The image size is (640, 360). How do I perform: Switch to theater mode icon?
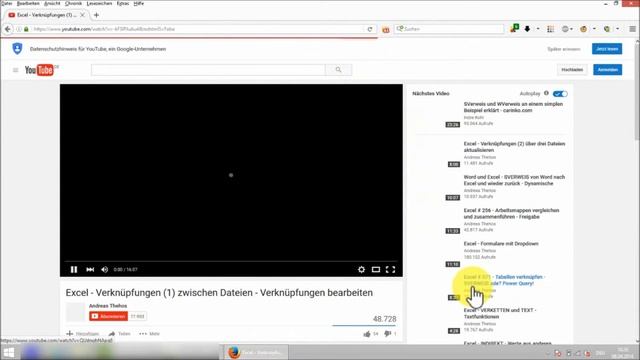pos(376,269)
